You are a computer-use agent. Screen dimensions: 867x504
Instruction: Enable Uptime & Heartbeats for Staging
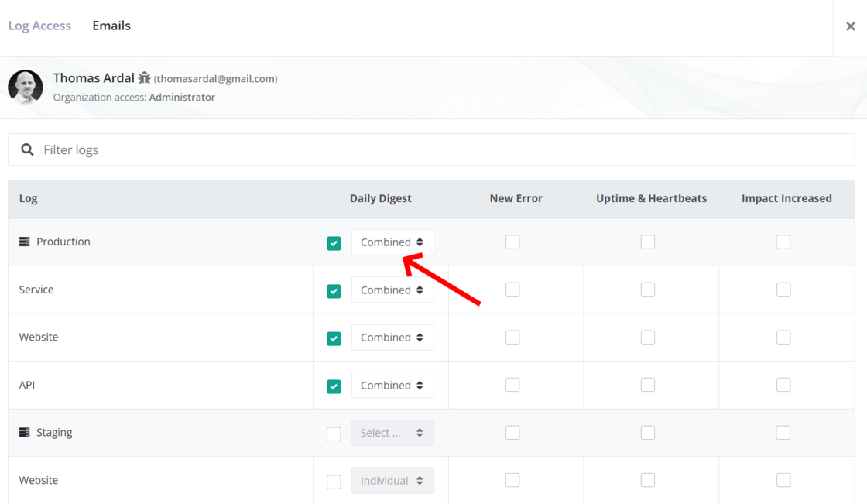648,432
